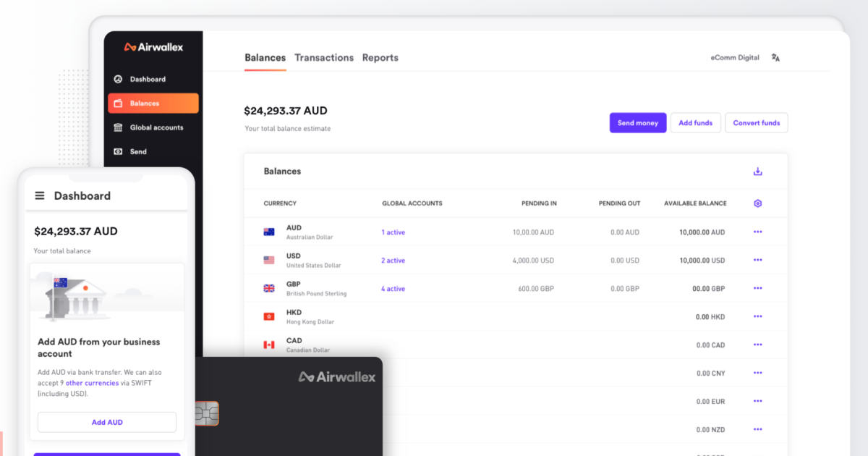
Task: Open table column settings hexagon icon
Action: pos(758,203)
